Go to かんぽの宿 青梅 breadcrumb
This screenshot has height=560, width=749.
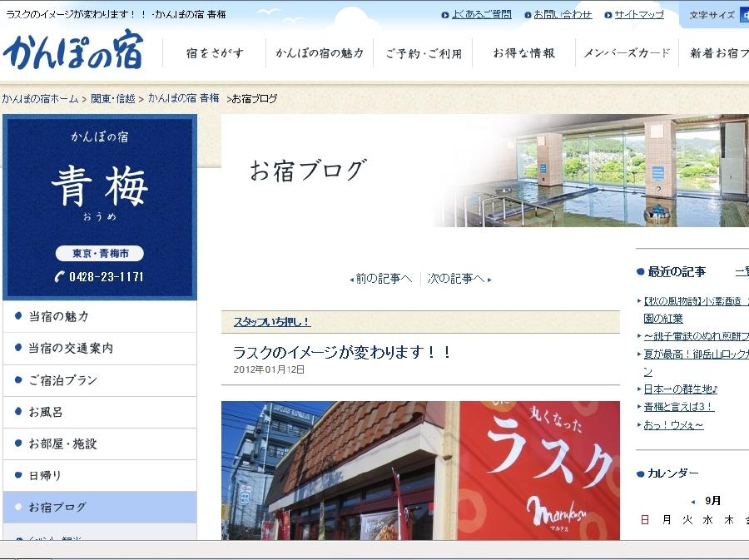[183, 98]
